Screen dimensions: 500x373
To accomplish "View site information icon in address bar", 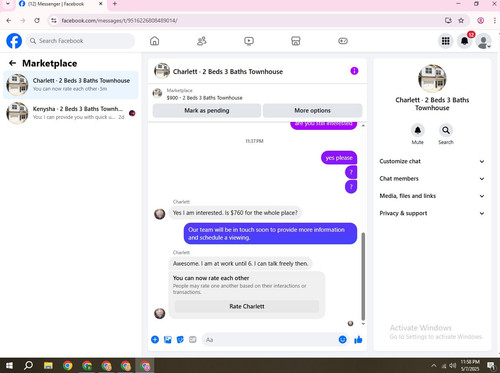I will (54, 21).
